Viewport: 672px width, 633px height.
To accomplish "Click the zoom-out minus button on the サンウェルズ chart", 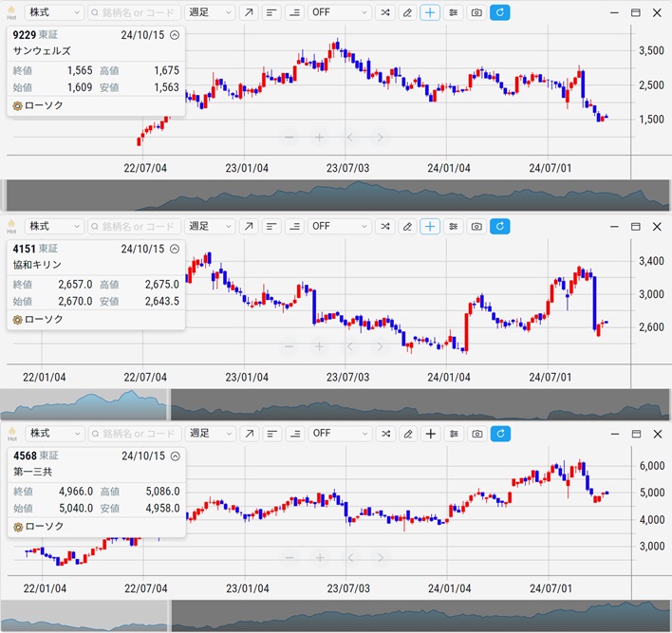I will [289, 138].
